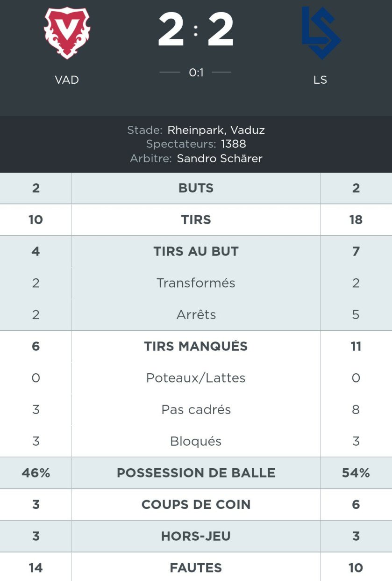Tap the LS team abbreviation
Screen dimensions: 392x581
321,80
